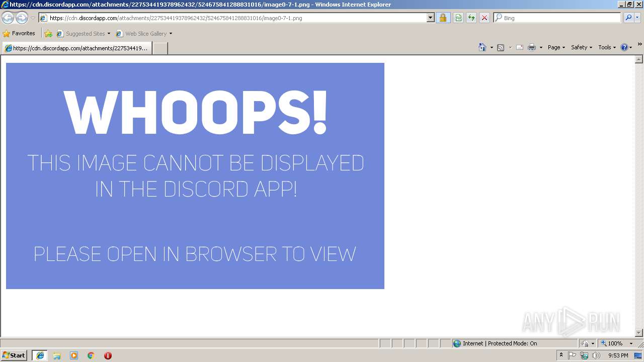
Task: Click the red Stop loading icon
Action: [485, 18]
